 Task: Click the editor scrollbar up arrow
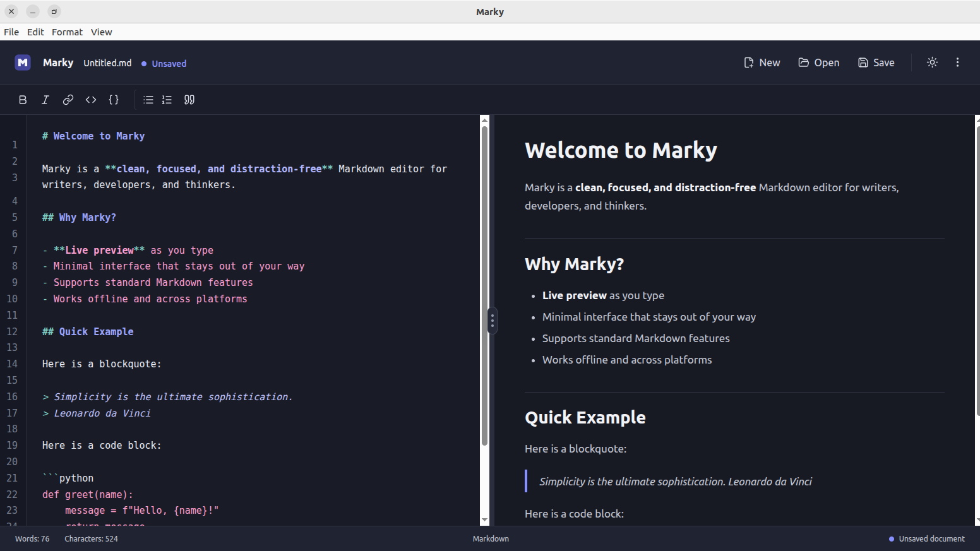click(484, 120)
